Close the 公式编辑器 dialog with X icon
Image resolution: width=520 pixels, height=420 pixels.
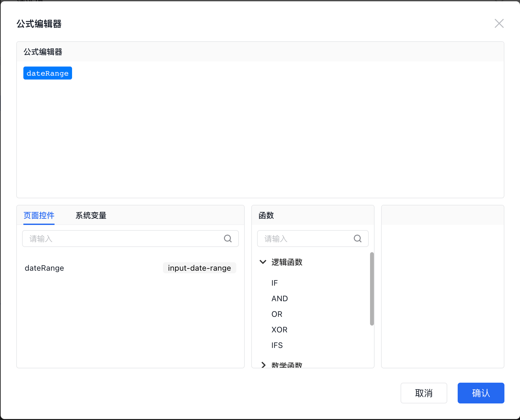click(x=499, y=23)
